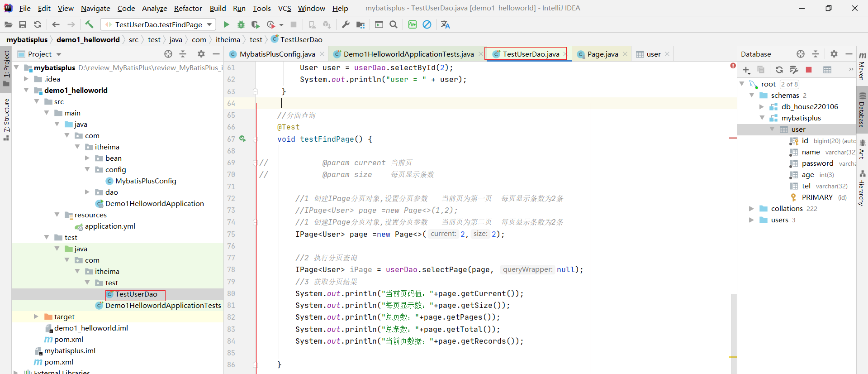Open the run configuration dropdown
The width and height of the screenshot is (868, 374).
159,24
